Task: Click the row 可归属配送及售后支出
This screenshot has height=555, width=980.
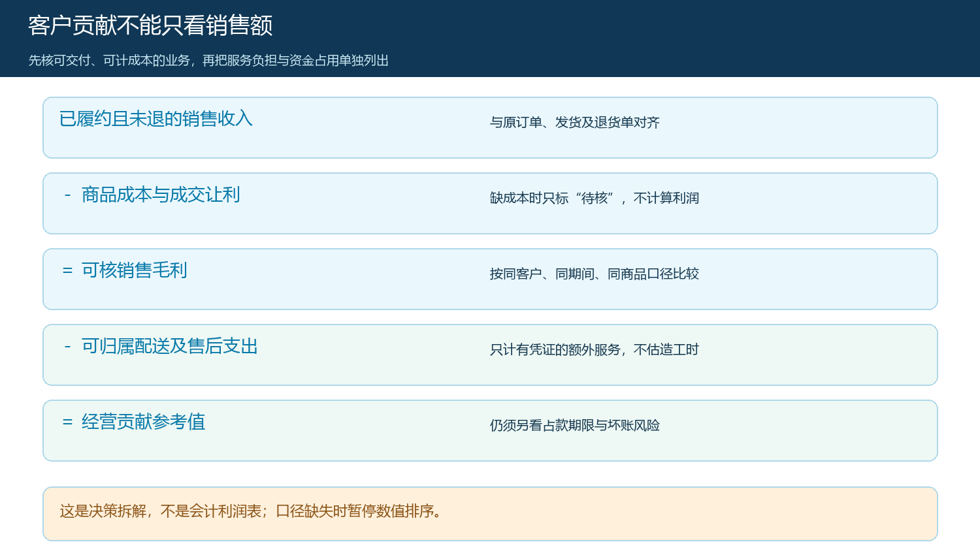Action: point(490,355)
